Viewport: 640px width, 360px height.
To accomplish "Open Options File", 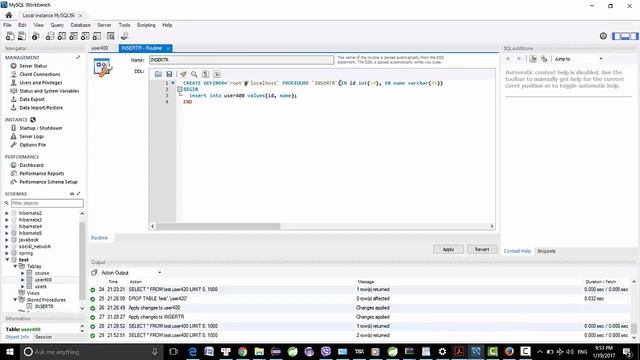I will pos(33,145).
